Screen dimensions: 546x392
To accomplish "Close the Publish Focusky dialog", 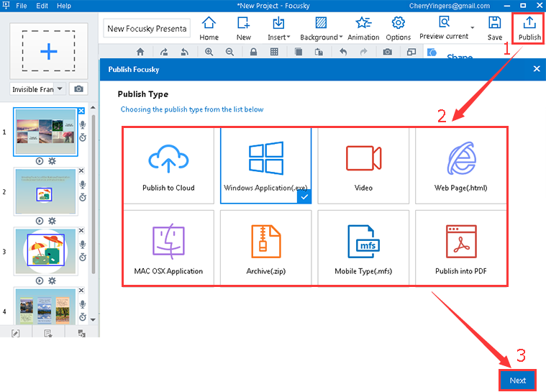I will point(537,69).
